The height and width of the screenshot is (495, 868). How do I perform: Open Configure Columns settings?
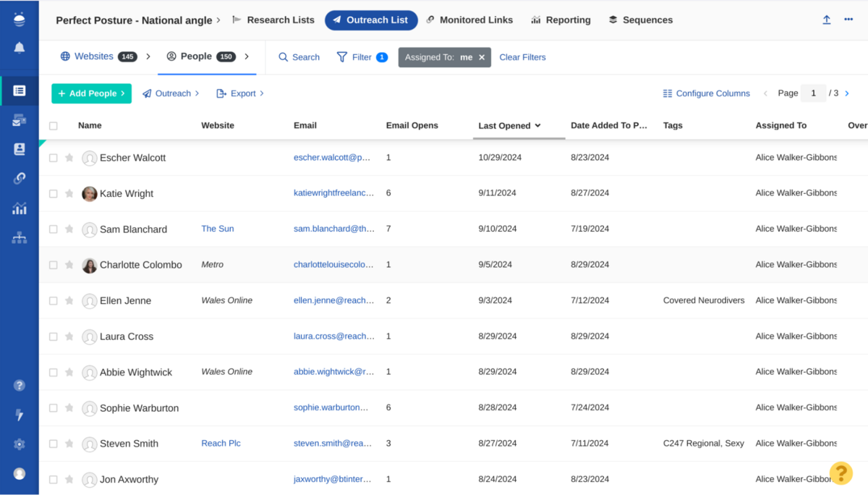706,93
